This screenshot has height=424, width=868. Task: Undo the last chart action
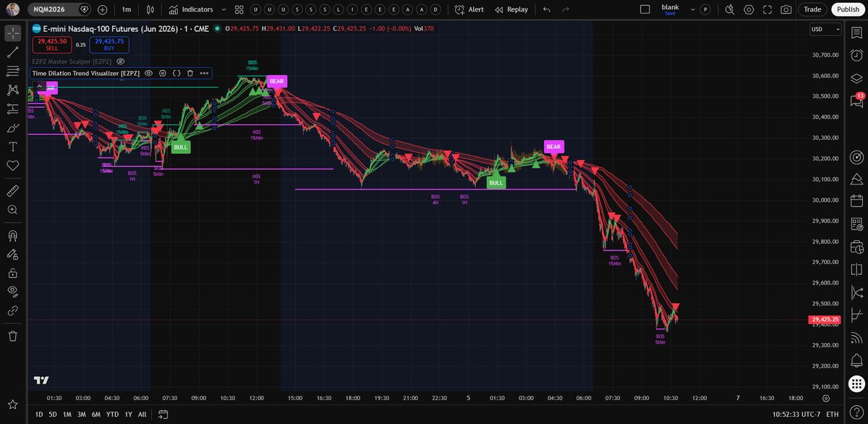[x=546, y=9]
